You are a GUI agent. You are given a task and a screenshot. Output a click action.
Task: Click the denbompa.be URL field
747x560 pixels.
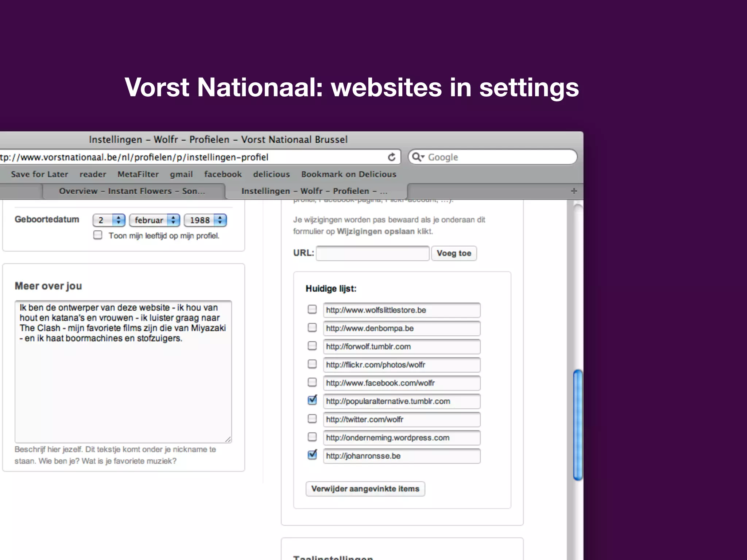coord(402,328)
